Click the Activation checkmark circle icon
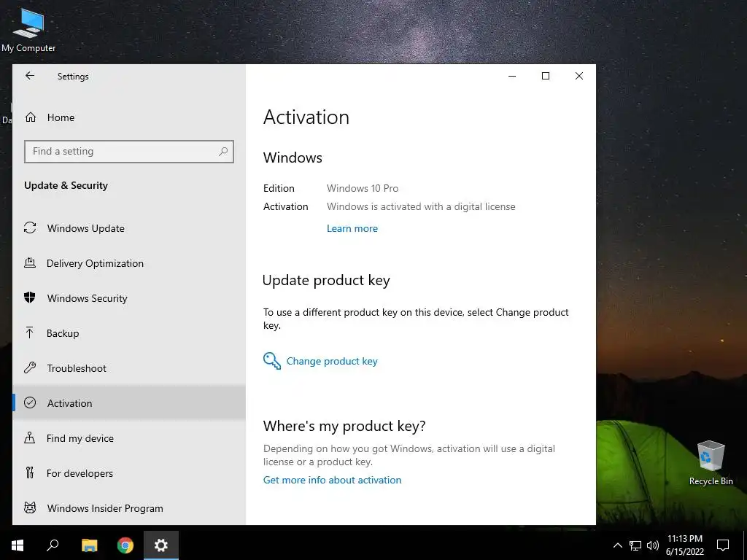Viewport: 747px width, 560px height. point(30,402)
